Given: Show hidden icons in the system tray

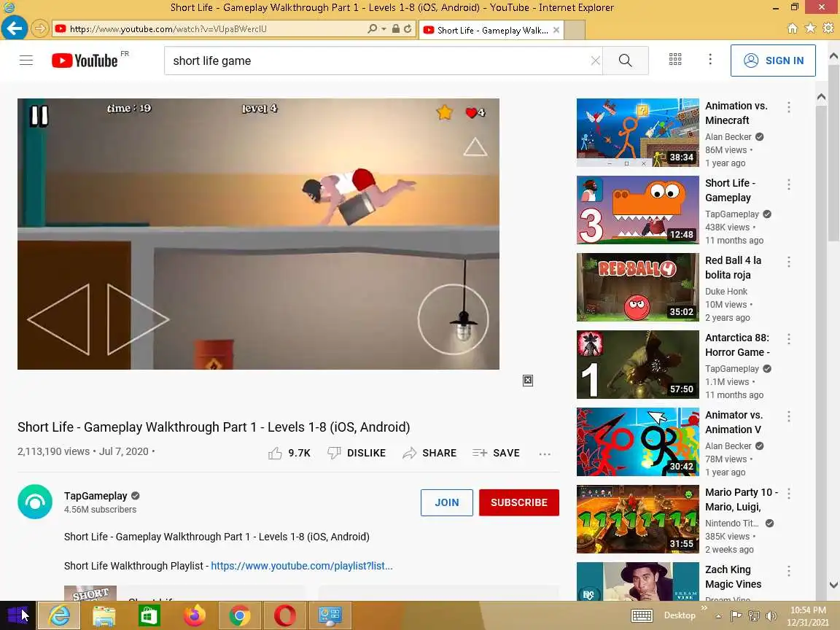Looking at the screenshot, I should click(x=718, y=616).
